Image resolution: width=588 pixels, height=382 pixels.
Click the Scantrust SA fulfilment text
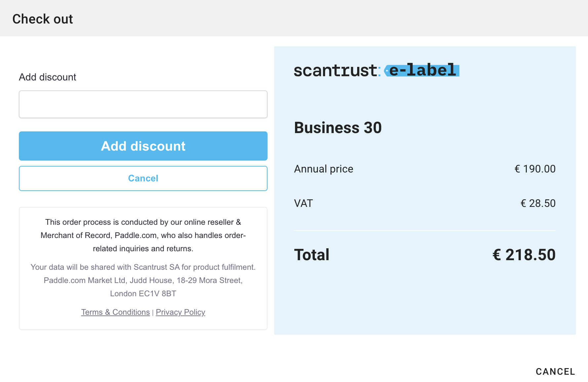point(143,267)
